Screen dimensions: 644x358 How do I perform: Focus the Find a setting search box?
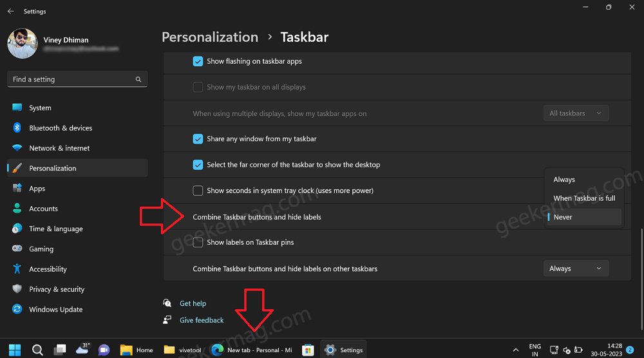coord(77,79)
